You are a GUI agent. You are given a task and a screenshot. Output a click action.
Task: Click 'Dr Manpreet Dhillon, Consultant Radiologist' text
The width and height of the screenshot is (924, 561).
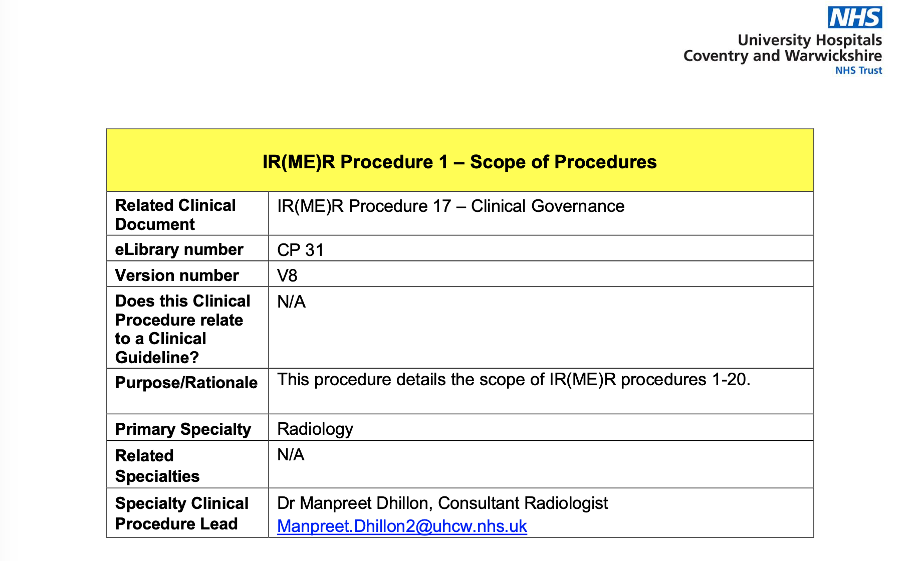click(442, 503)
